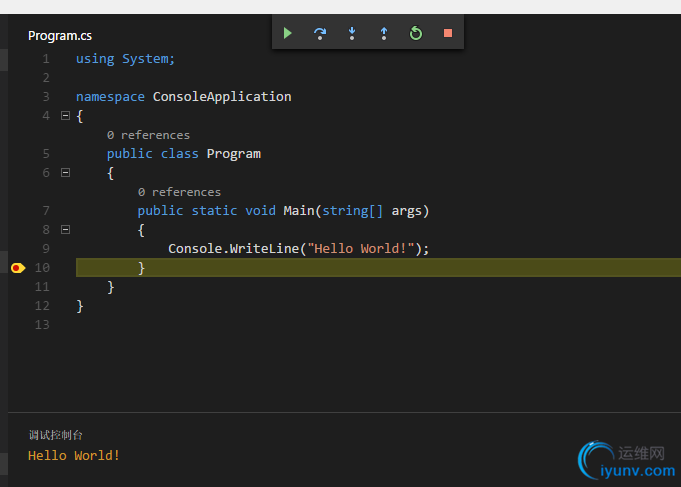Toggle the breakpoint on line 10

[17, 268]
